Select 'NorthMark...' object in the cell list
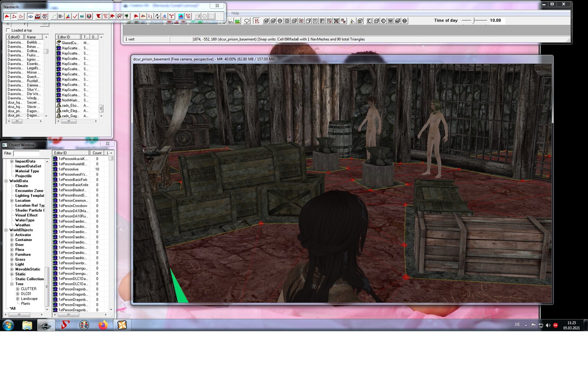 pos(70,100)
